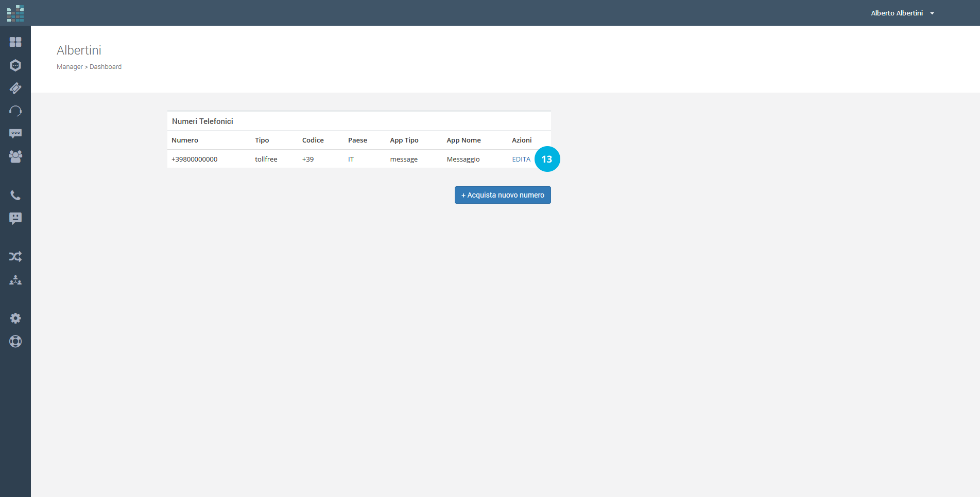This screenshot has height=497, width=980.
Task: Click the Numero column header
Action: 185,140
